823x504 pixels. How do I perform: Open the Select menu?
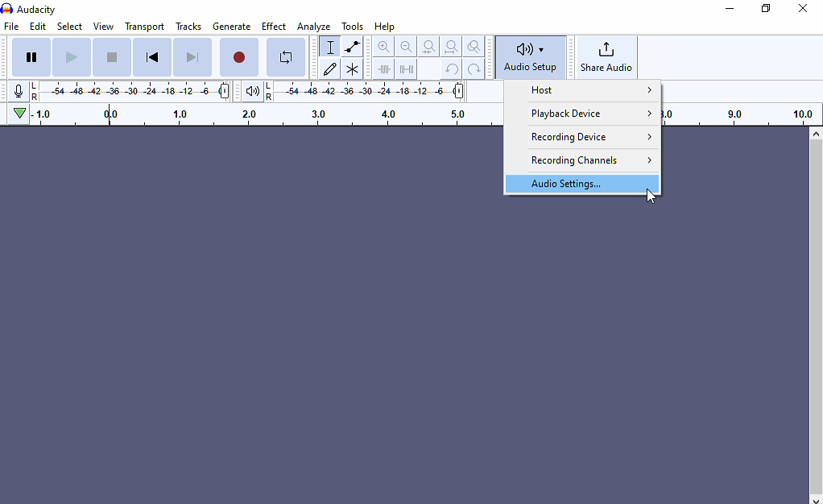(69, 27)
